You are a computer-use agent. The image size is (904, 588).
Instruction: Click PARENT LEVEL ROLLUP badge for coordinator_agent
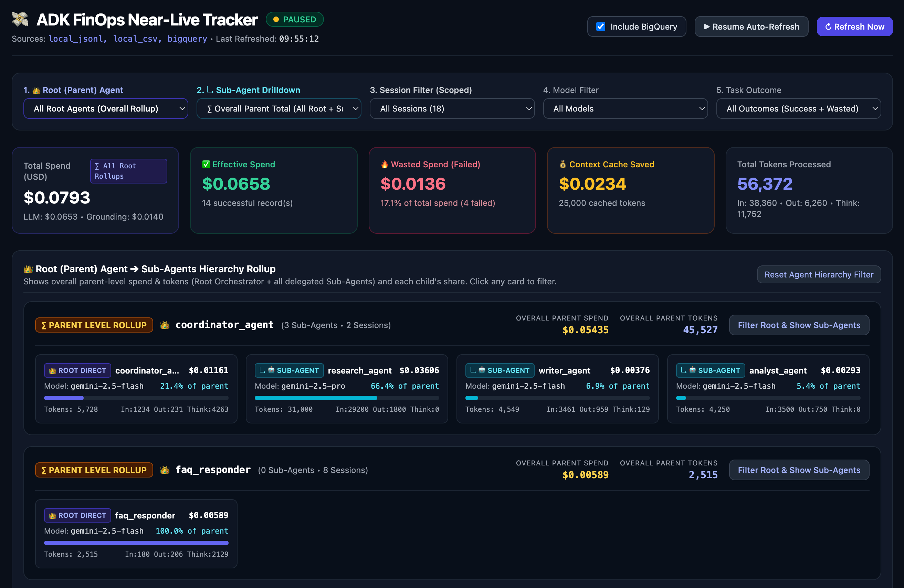(94, 325)
